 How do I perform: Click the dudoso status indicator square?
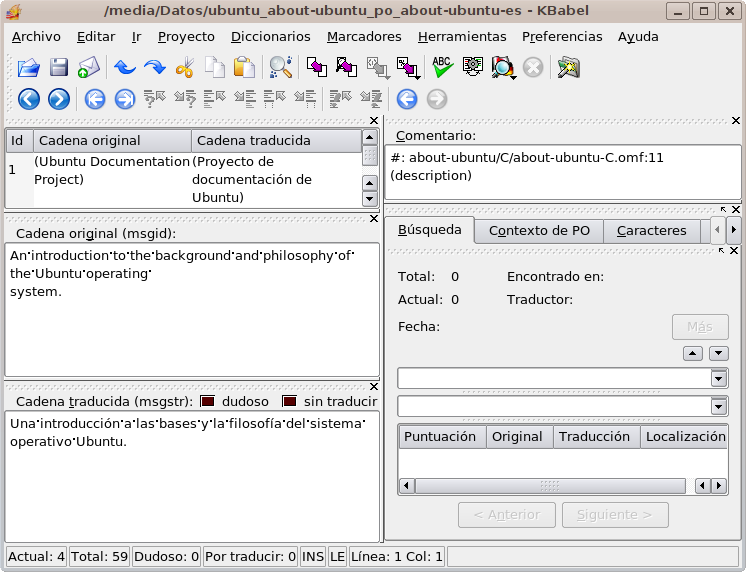click(207, 401)
